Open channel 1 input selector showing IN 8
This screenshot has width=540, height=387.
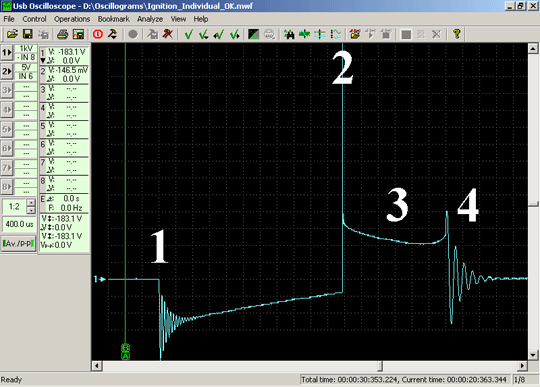click(x=26, y=57)
